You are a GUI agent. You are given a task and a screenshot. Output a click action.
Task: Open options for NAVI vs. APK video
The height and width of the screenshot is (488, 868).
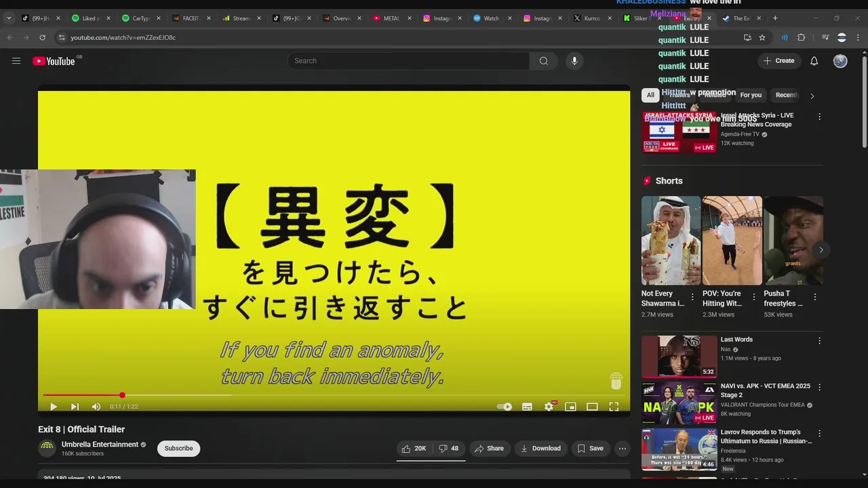pyautogui.click(x=819, y=387)
